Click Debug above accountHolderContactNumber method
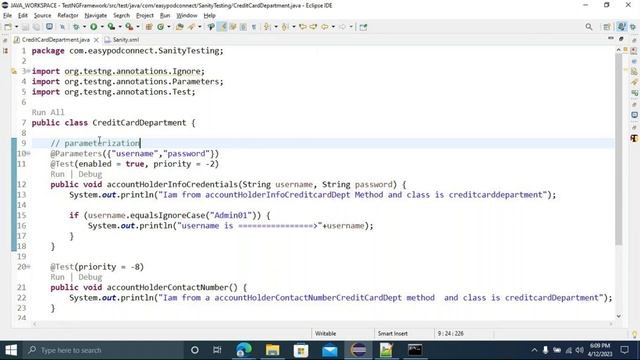 (90, 277)
